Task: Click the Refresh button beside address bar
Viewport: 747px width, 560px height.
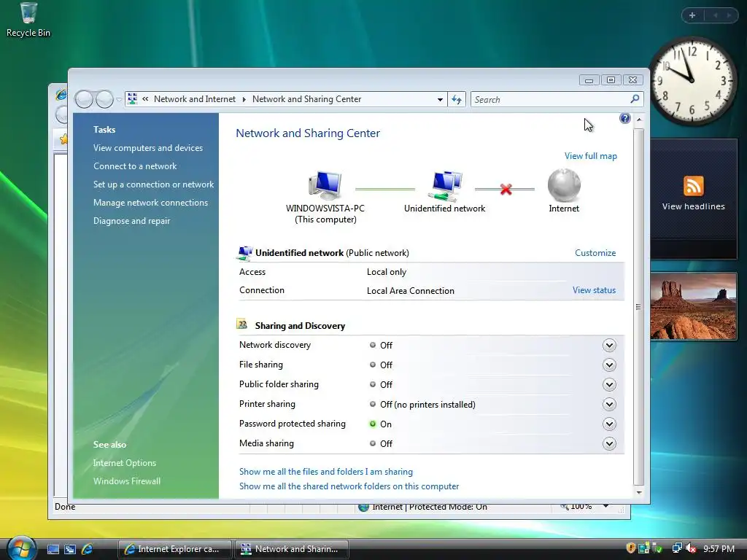Action: point(457,99)
